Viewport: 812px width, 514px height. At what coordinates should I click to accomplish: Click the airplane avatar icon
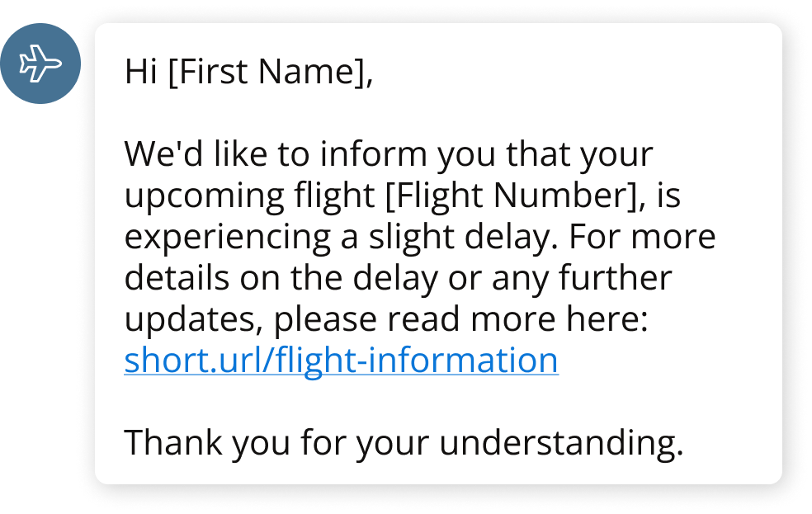tap(40, 64)
